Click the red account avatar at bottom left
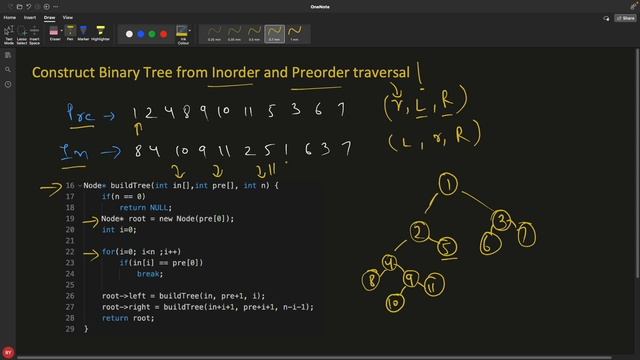Image resolution: width=640 pixels, height=360 pixels. click(x=8, y=352)
